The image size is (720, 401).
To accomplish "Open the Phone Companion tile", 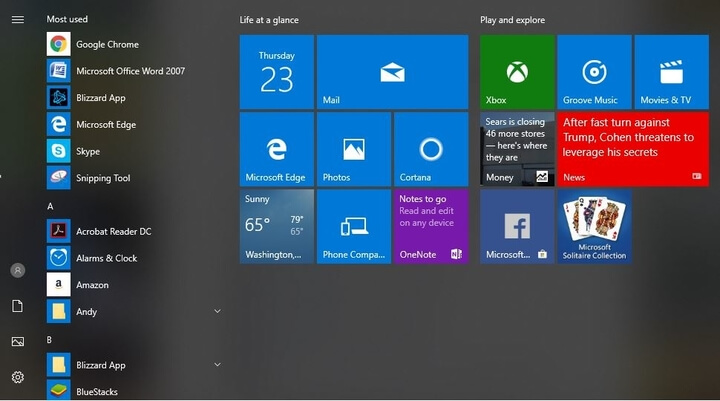I will [354, 226].
